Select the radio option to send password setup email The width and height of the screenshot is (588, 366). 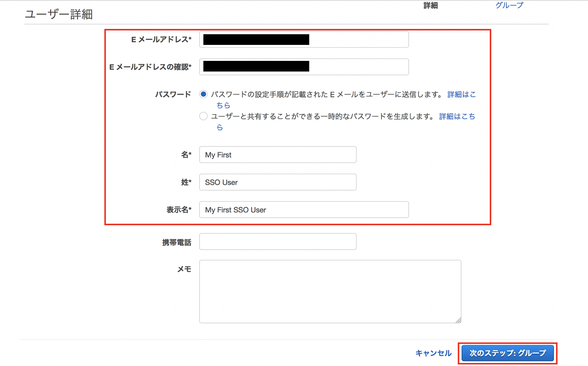203,94
